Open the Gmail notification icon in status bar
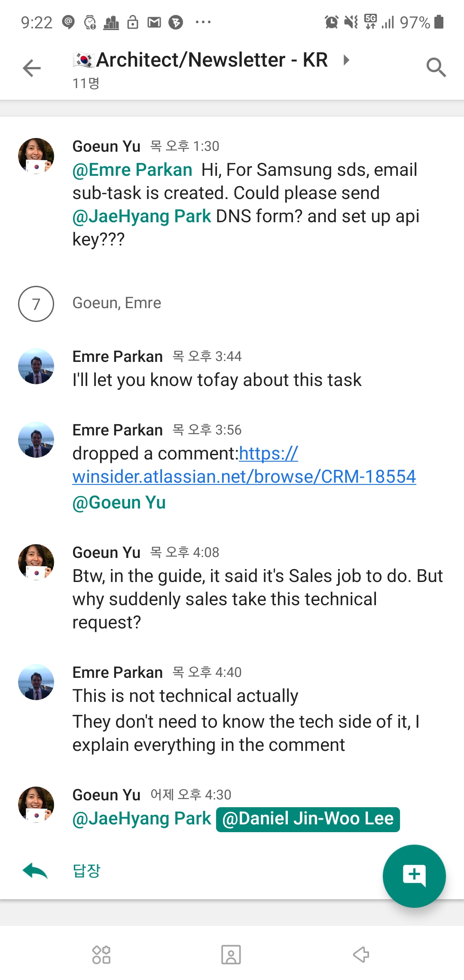Viewport: 464px width, 980px height. pyautogui.click(x=154, y=22)
